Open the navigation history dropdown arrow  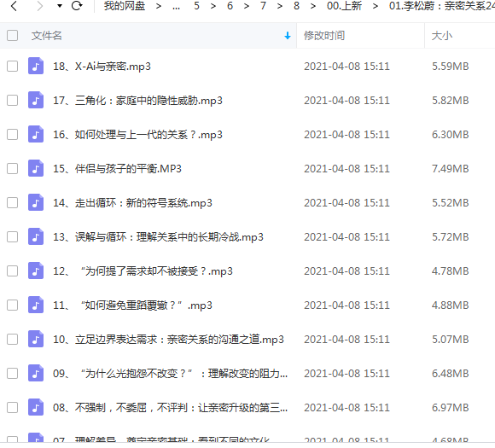(60, 6)
